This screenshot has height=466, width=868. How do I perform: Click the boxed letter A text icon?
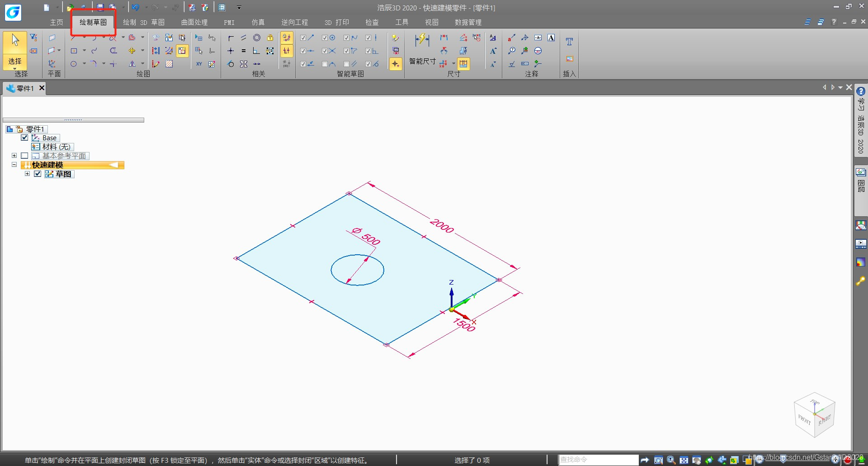tap(551, 38)
